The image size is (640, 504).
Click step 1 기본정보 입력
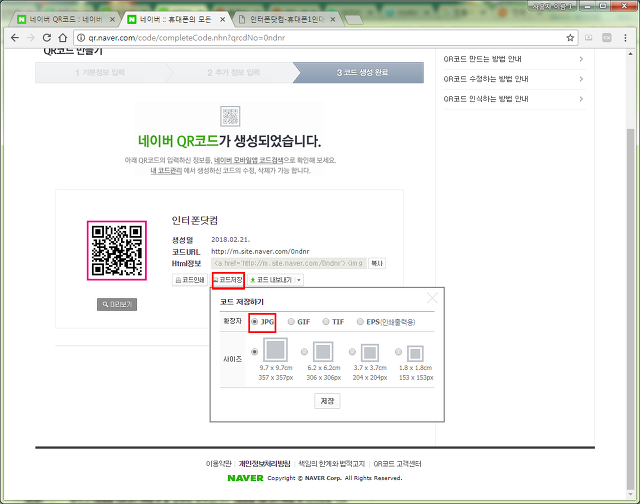[x=100, y=73]
